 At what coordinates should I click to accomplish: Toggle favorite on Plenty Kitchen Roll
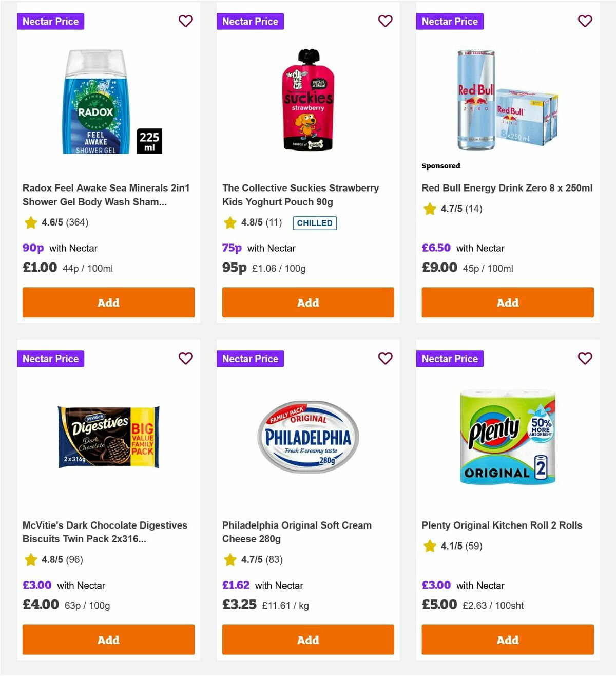[585, 359]
